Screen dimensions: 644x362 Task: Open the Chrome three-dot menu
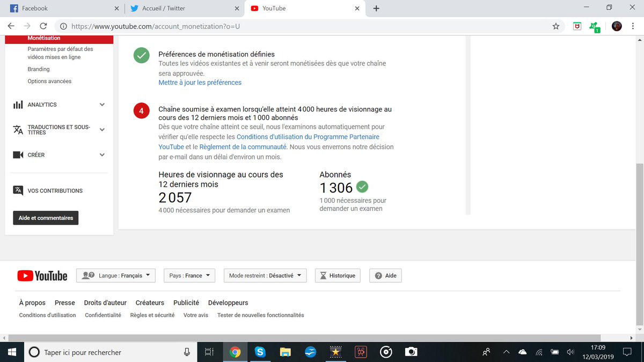[x=634, y=26]
